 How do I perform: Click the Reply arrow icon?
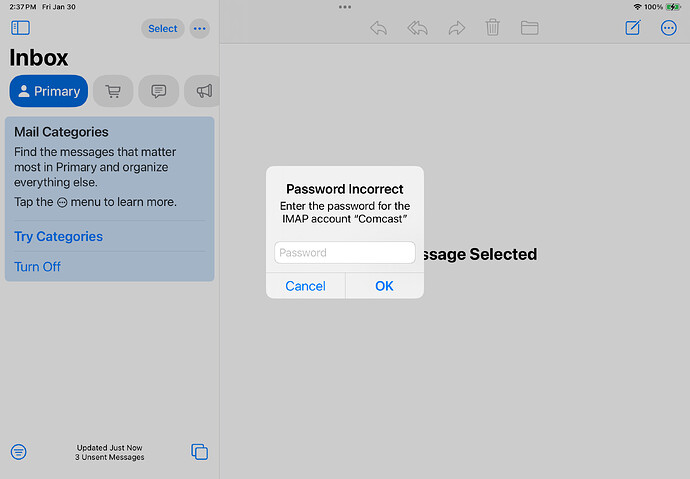click(378, 28)
